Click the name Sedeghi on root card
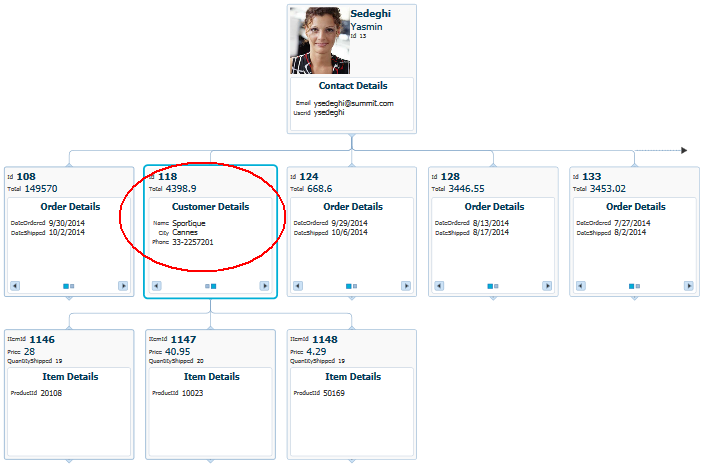 [370, 14]
